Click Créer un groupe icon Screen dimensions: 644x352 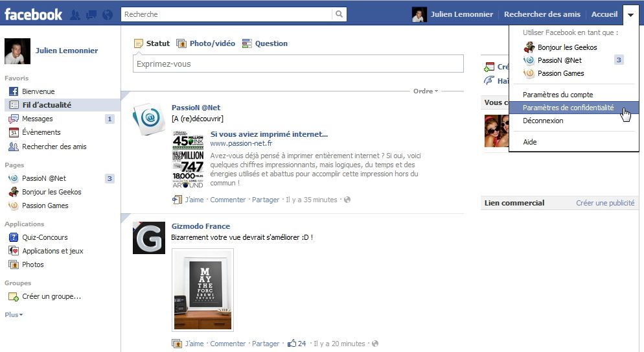14,296
